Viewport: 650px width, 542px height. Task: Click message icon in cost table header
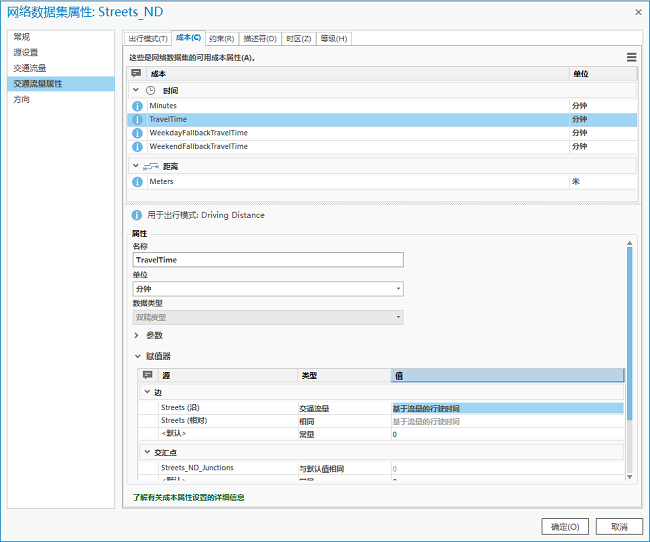click(137, 74)
